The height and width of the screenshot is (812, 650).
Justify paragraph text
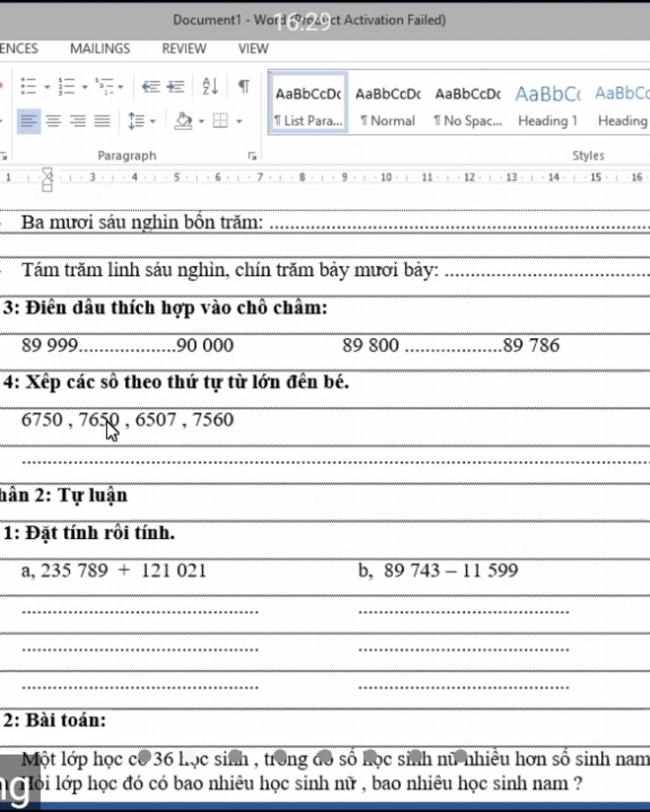click(x=103, y=121)
